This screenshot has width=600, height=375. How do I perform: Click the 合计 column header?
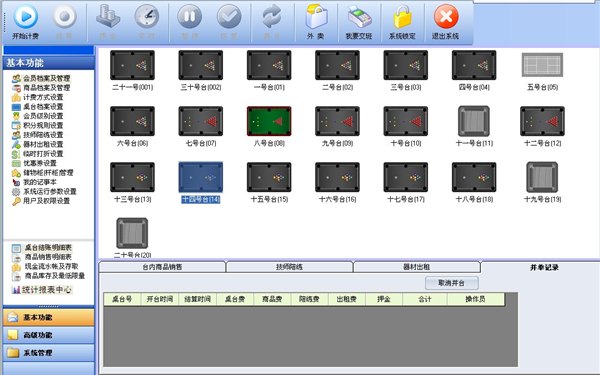[x=425, y=299]
